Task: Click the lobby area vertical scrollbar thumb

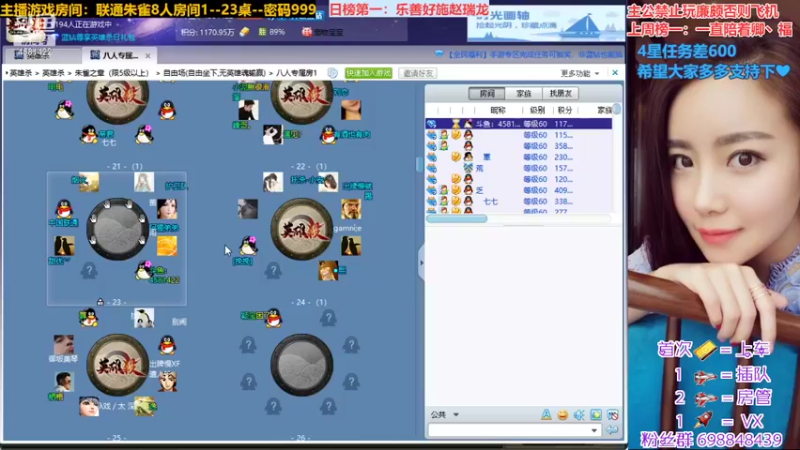Action: click(419, 164)
